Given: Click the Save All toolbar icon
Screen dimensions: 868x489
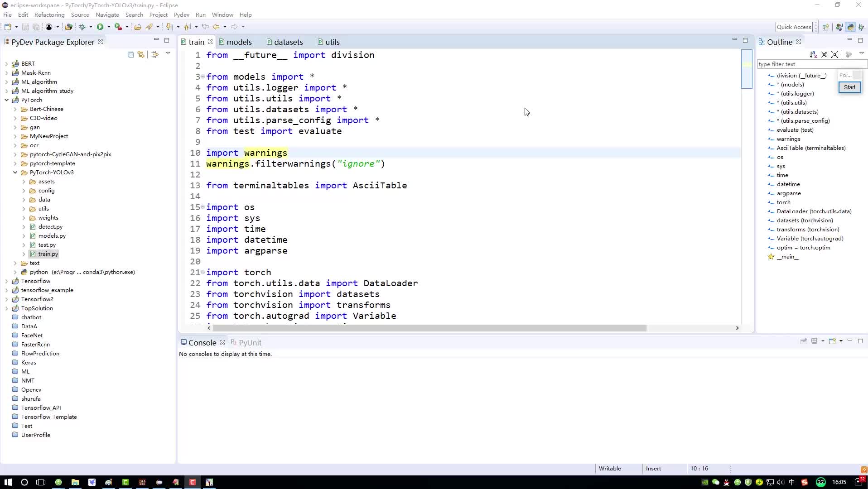Looking at the screenshot, I should (36, 27).
